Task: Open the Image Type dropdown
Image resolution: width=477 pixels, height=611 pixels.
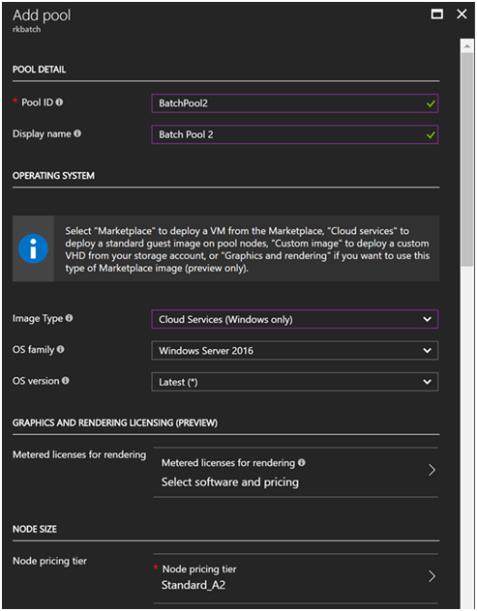Action: click(x=295, y=319)
